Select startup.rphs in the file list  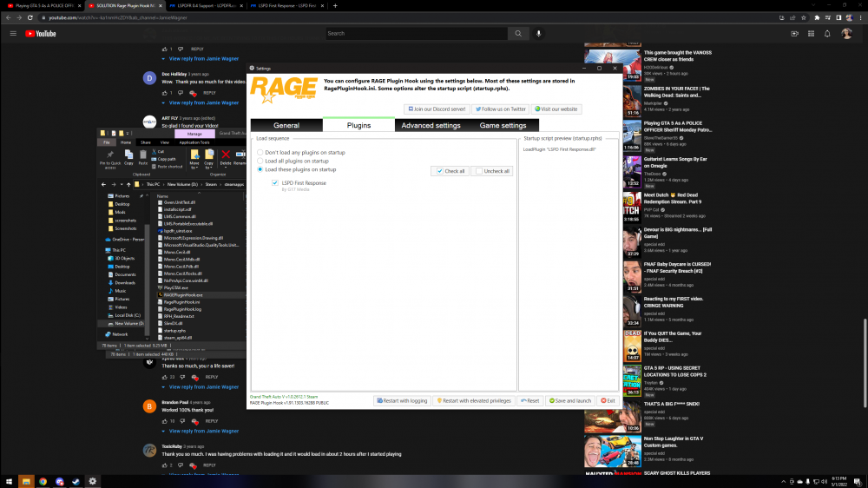coord(174,331)
